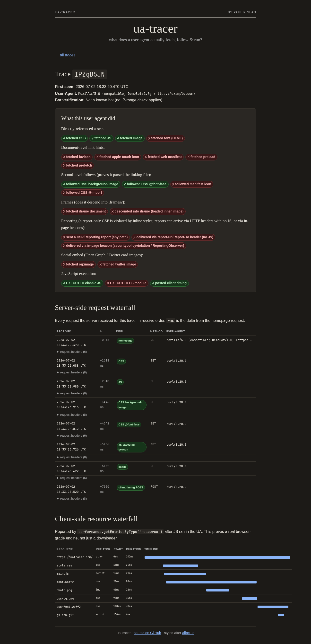Click the fetched twitter:image badge
The height and width of the screenshot is (644, 311).
pos(118,265)
